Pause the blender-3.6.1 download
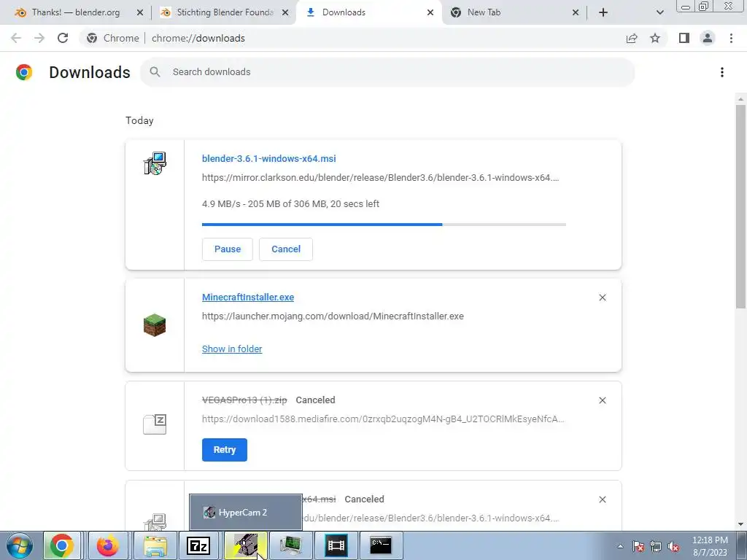Viewport: 747px width, 560px height. pos(228,249)
